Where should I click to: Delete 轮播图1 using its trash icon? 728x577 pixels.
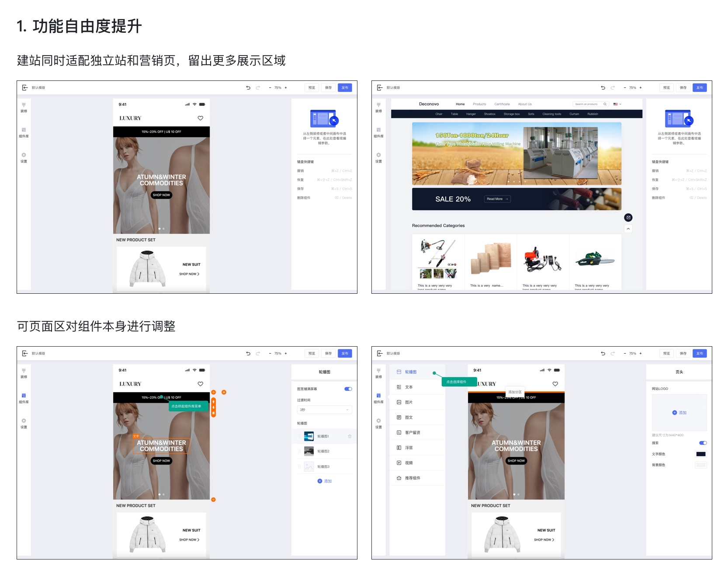coord(350,436)
